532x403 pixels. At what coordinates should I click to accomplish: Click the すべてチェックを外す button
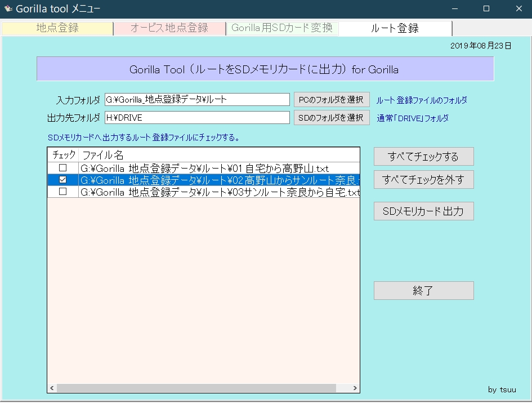[x=423, y=180]
